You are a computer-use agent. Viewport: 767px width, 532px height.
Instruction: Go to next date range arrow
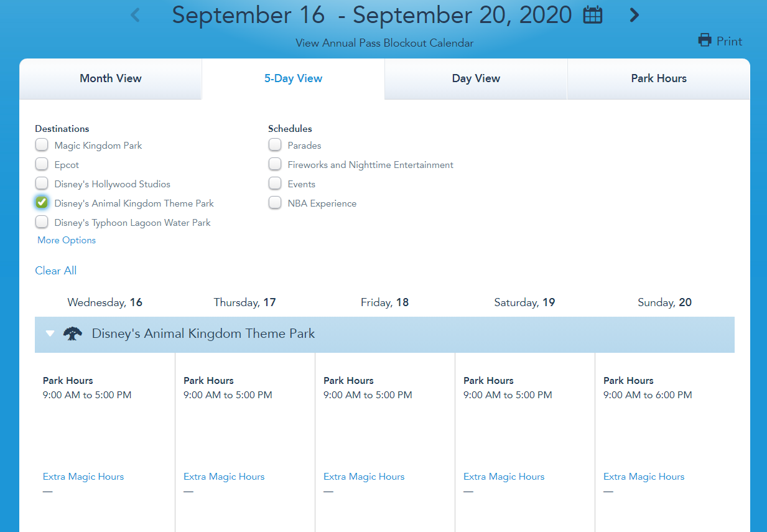(x=634, y=15)
